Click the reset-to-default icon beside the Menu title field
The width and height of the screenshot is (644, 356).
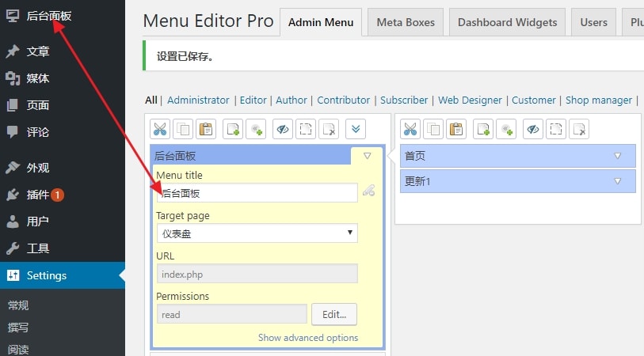[x=368, y=191]
